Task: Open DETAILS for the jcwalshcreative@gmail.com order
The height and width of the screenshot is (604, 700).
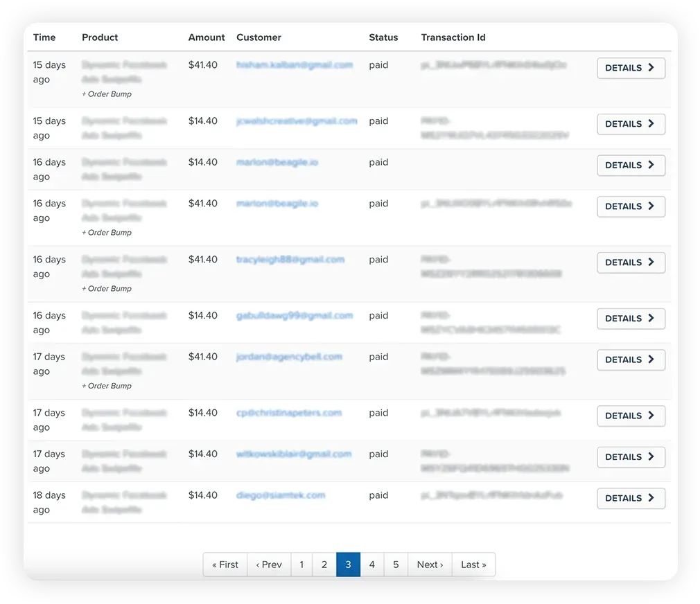Action: (631, 124)
